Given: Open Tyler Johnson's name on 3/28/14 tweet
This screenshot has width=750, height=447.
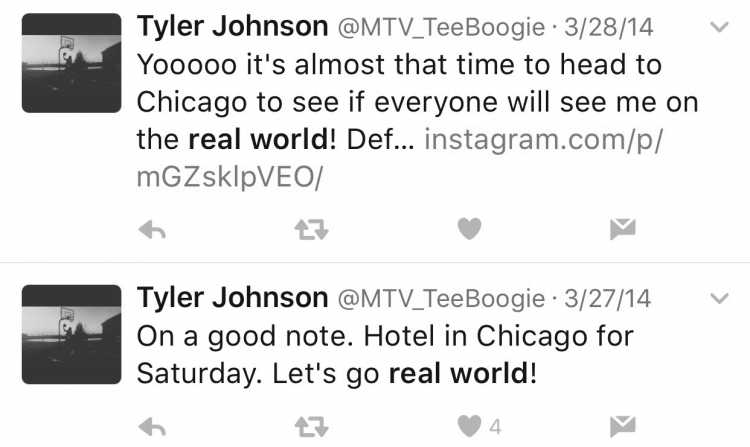Looking at the screenshot, I should [x=232, y=27].
